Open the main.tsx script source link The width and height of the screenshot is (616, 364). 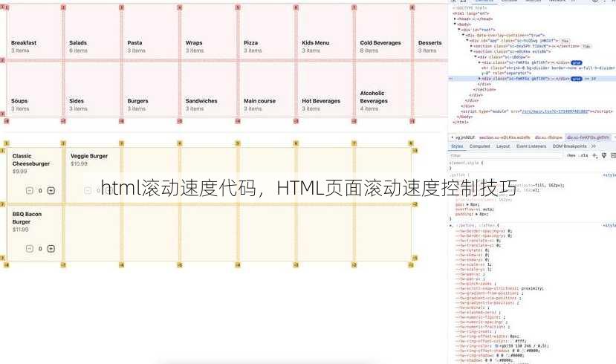pyautogui.click(x=555, y=111)
